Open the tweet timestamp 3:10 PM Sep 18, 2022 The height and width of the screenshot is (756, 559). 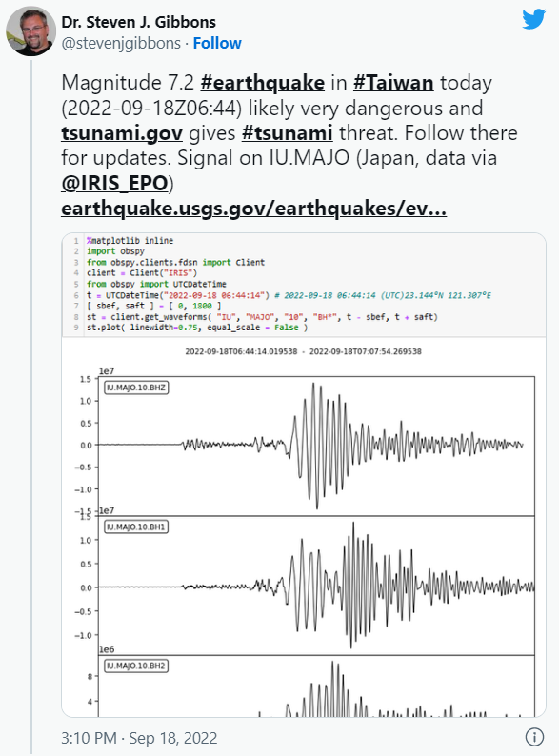139,738
